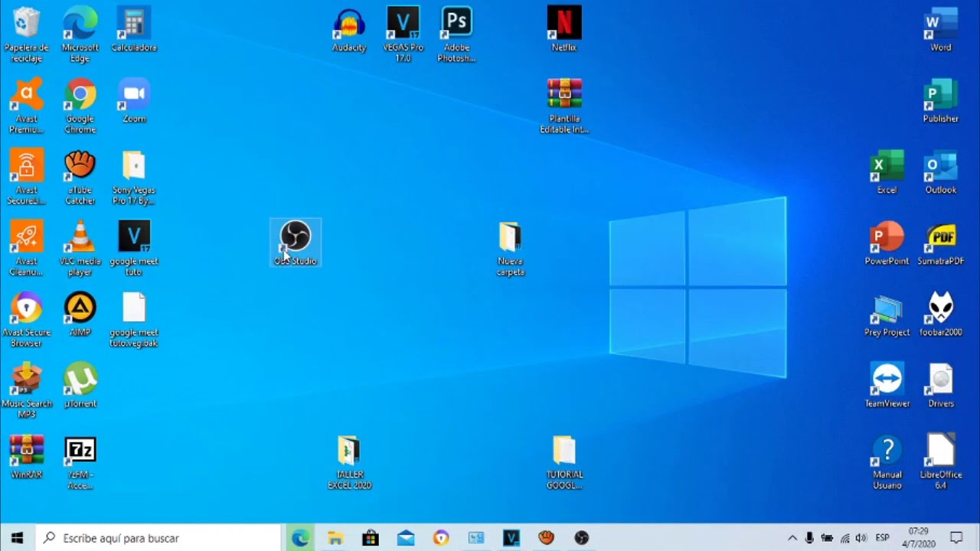
Task: Launch the 7zFM desktop shortcut
Action: point(80,461)
